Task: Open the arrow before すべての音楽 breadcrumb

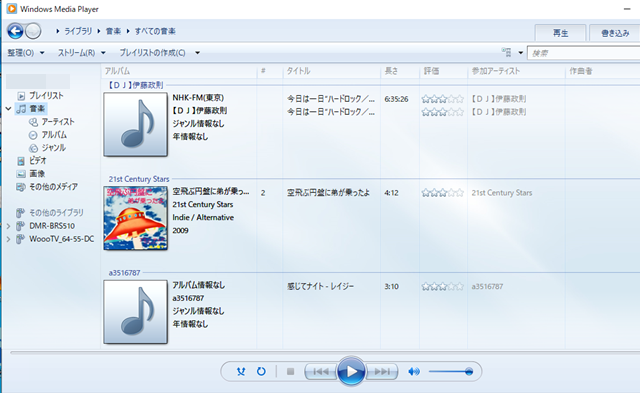Action: click(x=128, y=31)
